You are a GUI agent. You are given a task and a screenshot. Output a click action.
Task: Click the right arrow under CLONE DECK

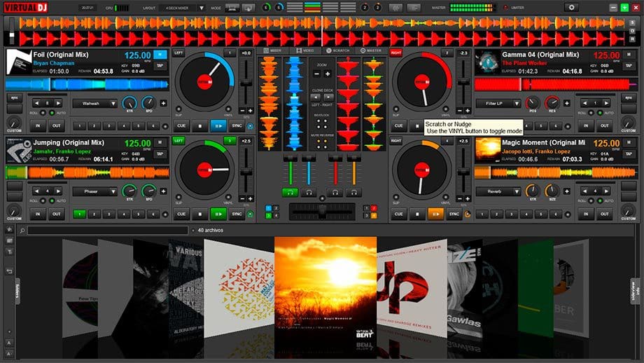click(328, 97)
